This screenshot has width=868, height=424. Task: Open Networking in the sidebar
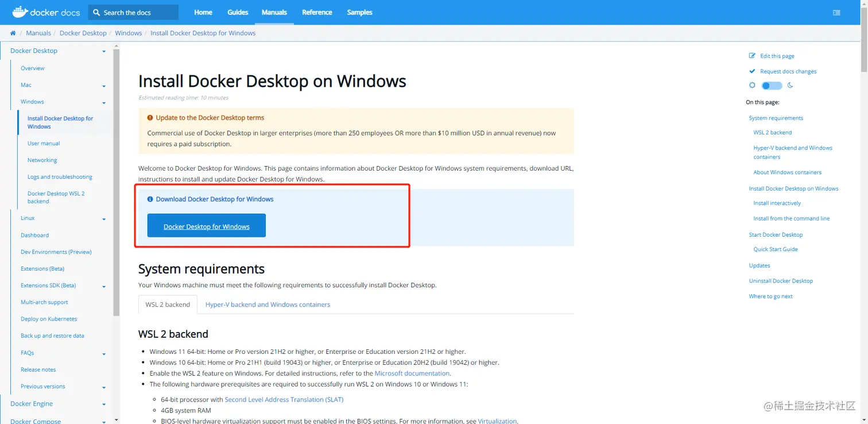42,160
